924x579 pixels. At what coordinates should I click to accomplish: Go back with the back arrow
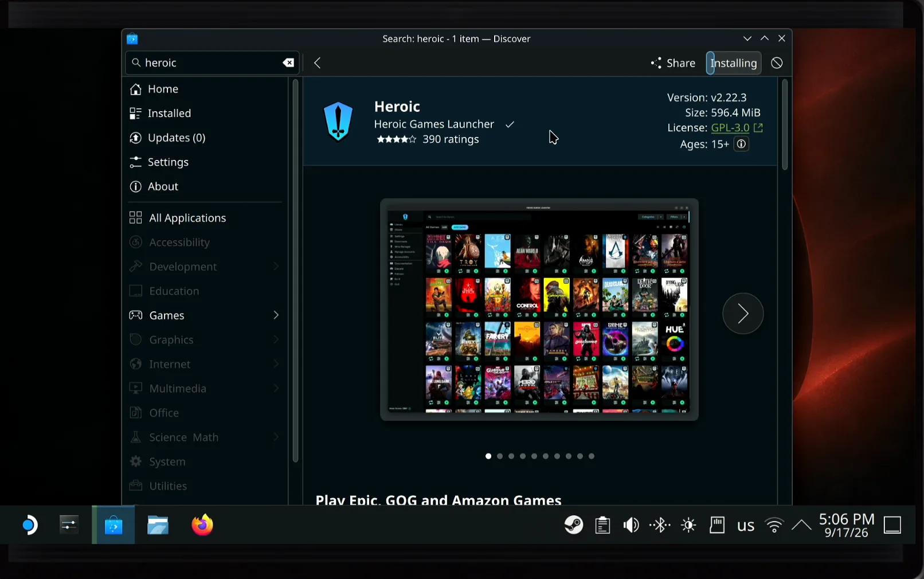pyautogui.click(x=318, y=63)
